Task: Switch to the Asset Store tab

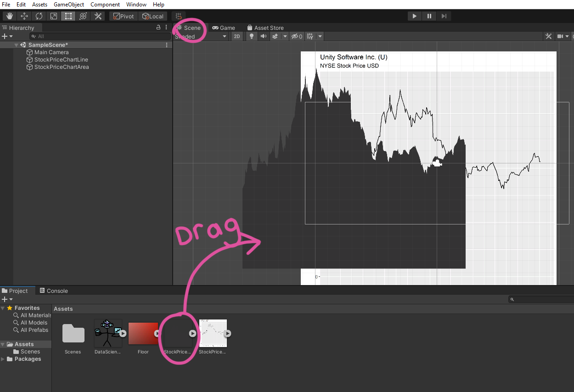Action: (265, 28)
